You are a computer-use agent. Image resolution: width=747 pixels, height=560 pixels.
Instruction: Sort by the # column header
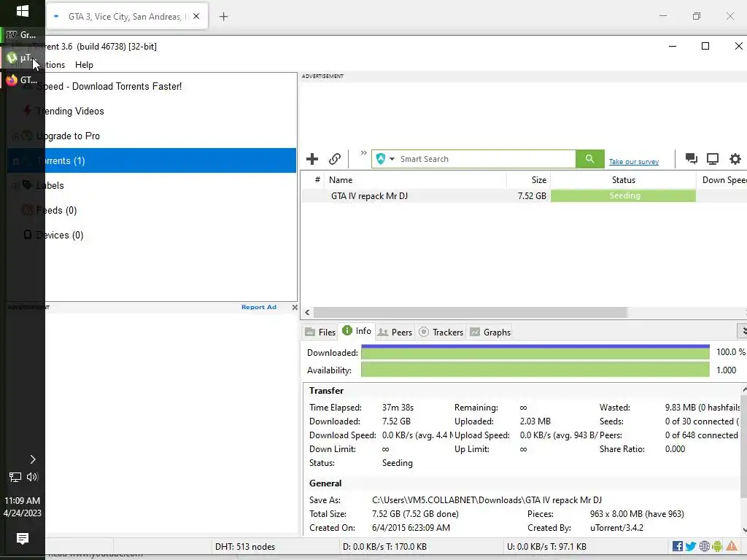[317, 180]
